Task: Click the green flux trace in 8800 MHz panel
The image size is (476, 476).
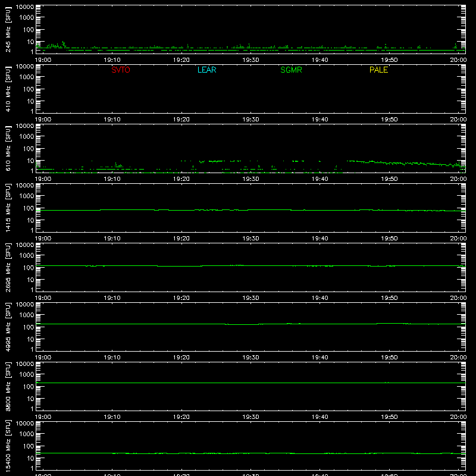Action: click(250, 383)
